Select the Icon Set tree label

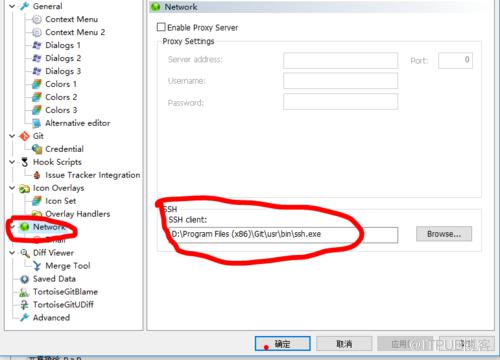pos(61,201)
